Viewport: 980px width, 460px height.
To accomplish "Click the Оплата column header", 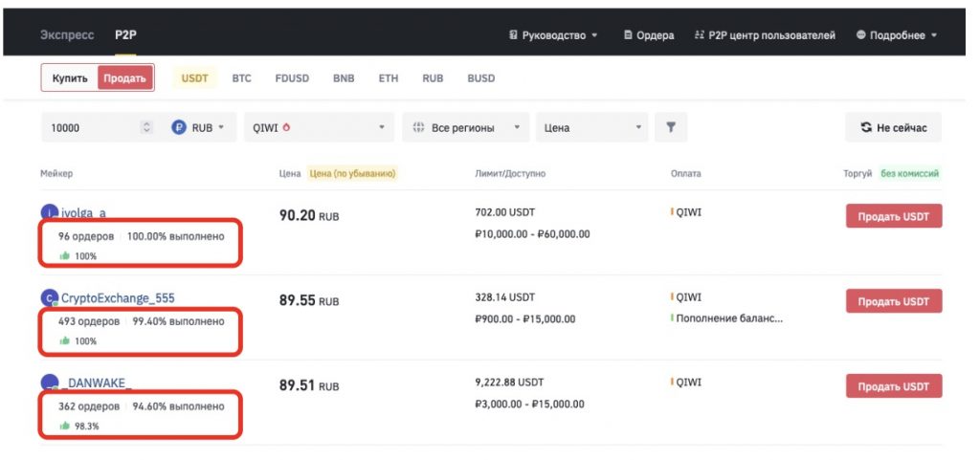I will coord(685,173).
